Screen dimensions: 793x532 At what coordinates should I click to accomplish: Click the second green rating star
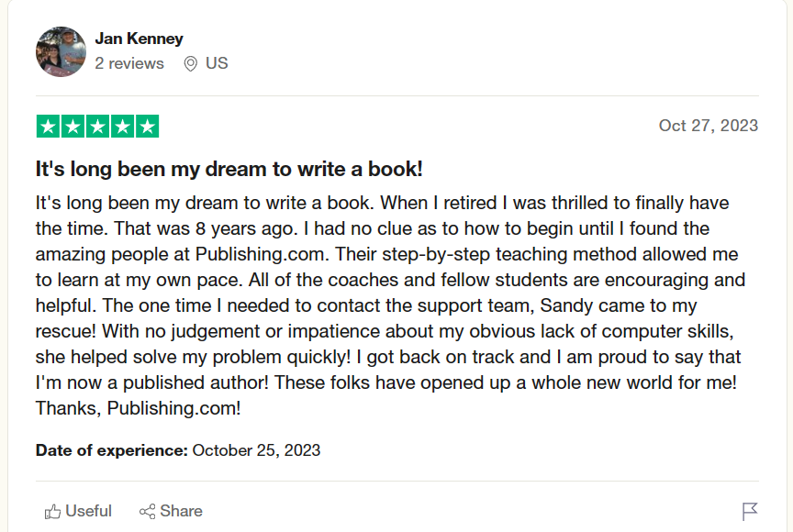pos(73,127)
